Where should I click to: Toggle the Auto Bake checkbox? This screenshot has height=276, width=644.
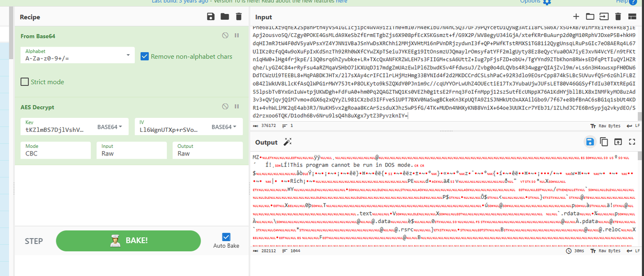(x=226, y=236)
